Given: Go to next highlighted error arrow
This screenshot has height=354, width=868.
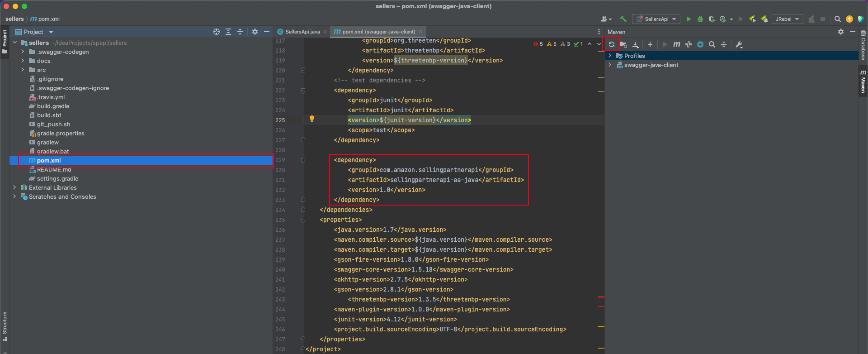Looking at the screenshot, I should [599, 44].
